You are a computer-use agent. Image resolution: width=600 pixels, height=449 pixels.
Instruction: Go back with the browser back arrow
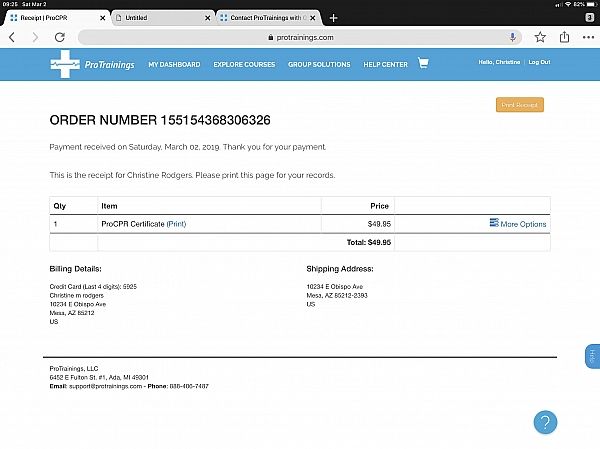point(12,37)
